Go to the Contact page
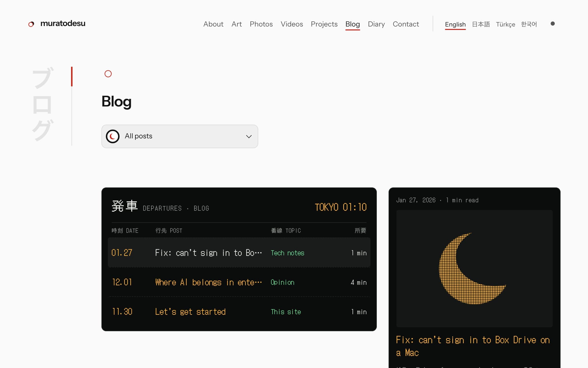588x368 pixels. click(x=406, y=24)
